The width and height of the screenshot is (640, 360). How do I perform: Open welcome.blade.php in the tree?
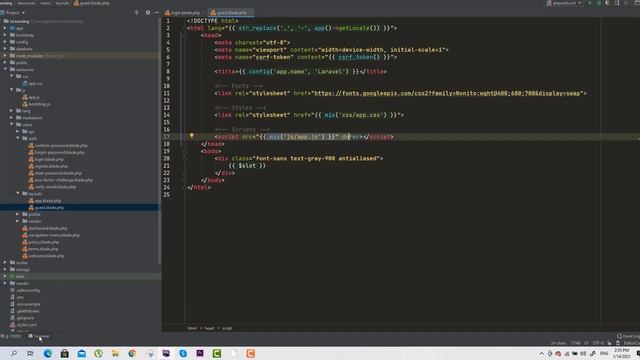point(43,256)
